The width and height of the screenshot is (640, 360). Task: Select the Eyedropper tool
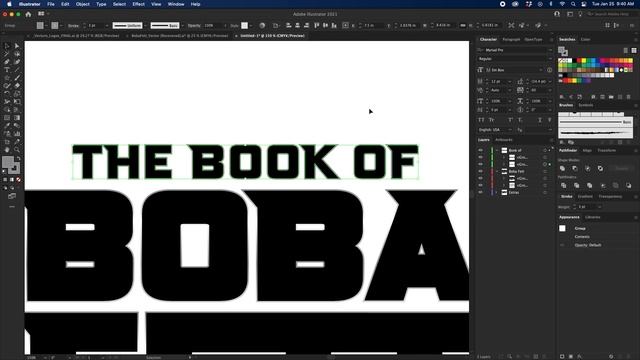tap(7, 126)
